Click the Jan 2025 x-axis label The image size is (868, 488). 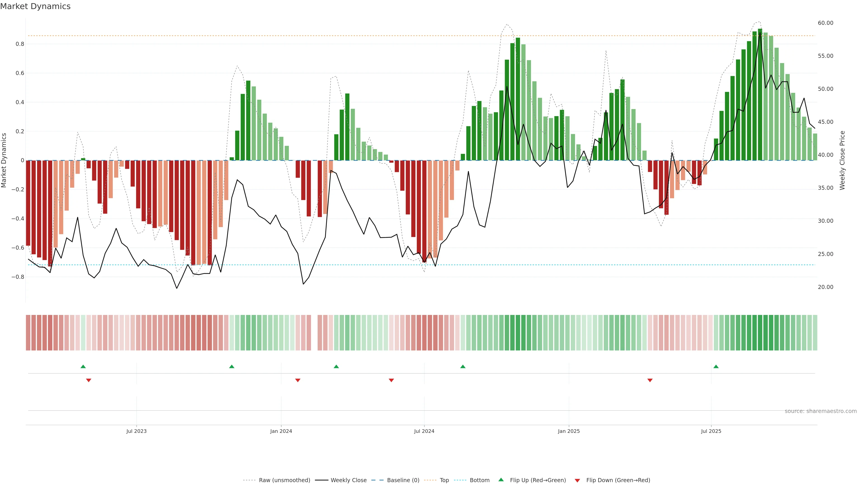point(569,431)
